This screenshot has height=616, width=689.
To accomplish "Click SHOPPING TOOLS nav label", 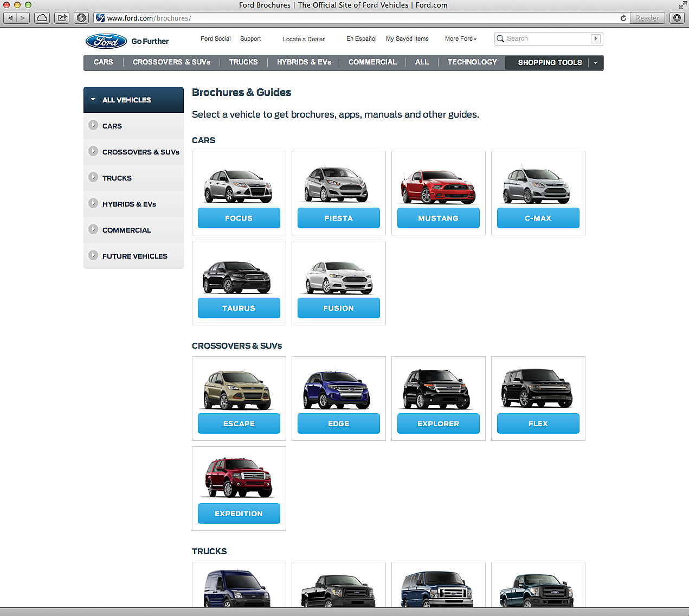I will [x=550, y=63].
